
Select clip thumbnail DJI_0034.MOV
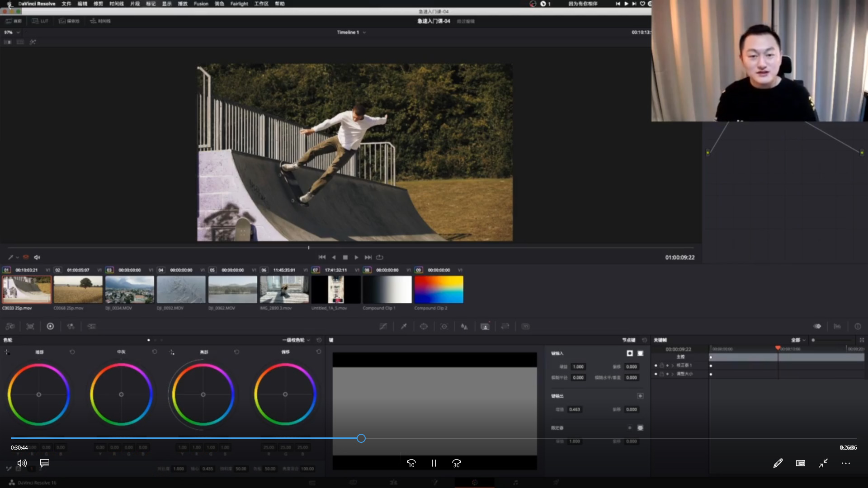[130, 290]
